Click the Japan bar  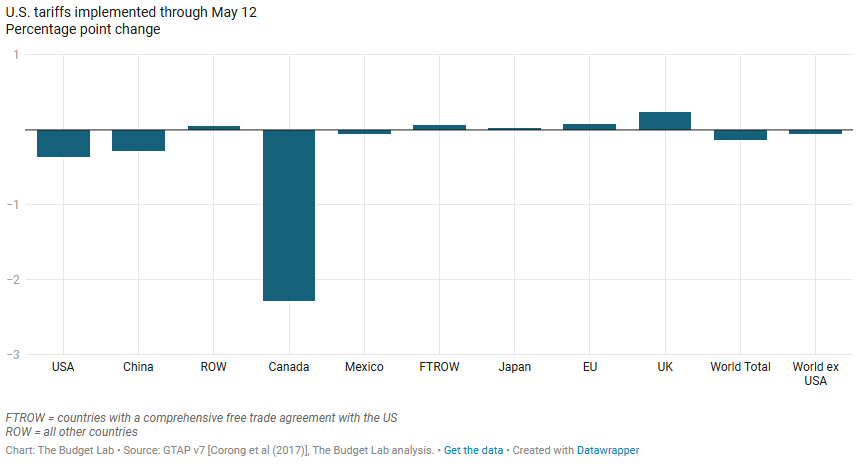pyautogui.click(x=514, y=129)
